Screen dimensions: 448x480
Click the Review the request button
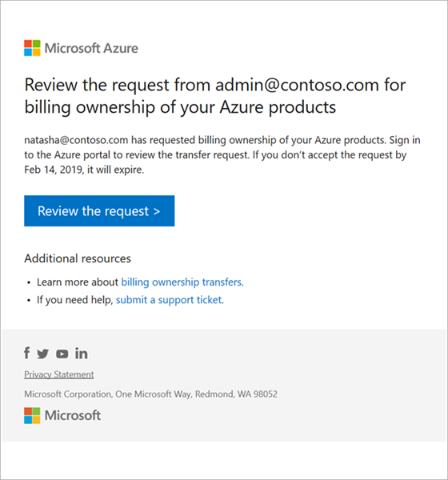(99, 211)
